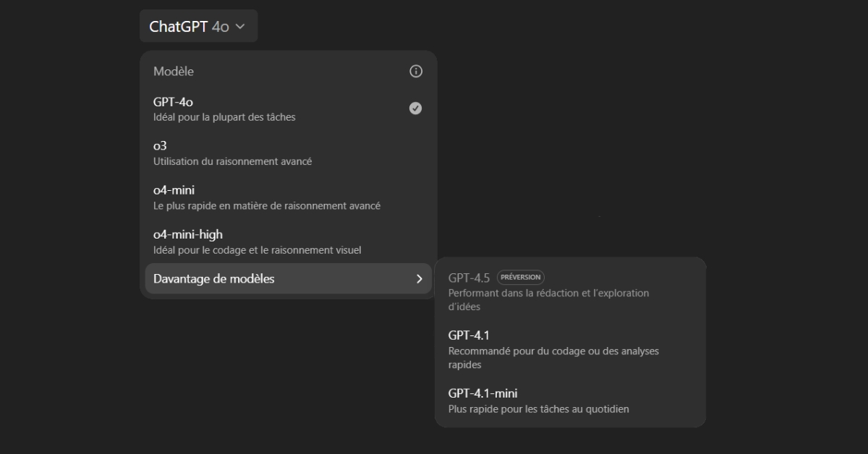Viewport: 868px width, 454px height.
Task: Expand the Davantage de modèles submenu
Action: tap(288, 279)
